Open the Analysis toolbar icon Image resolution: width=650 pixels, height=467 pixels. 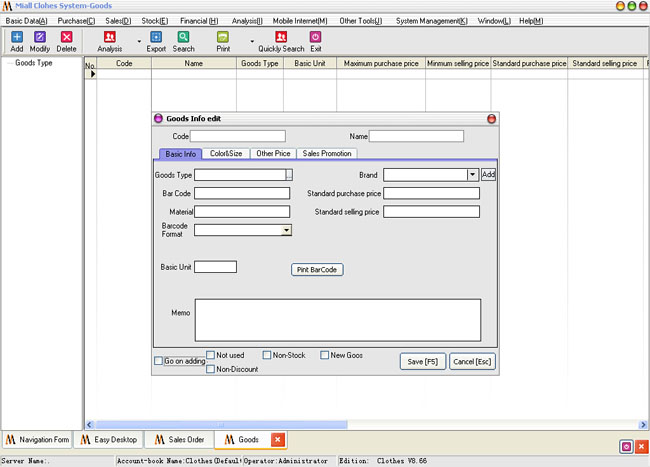[x=110, y=41]
